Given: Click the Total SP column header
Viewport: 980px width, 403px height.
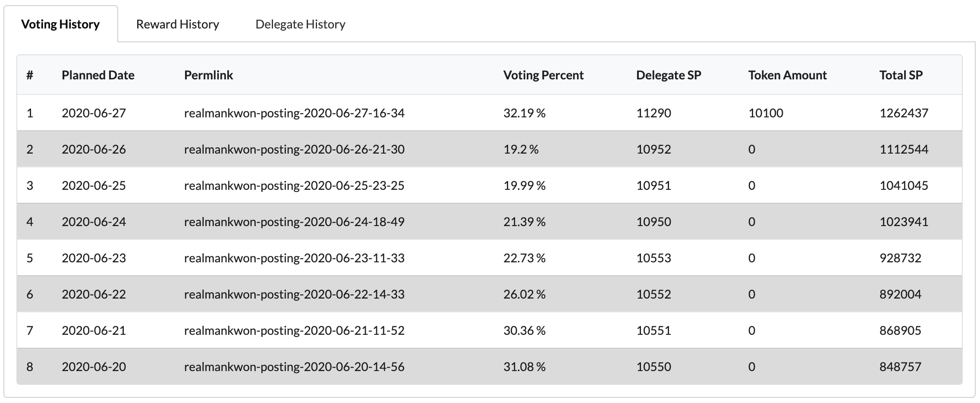Looking at the screenshot, I should [901, 75].
